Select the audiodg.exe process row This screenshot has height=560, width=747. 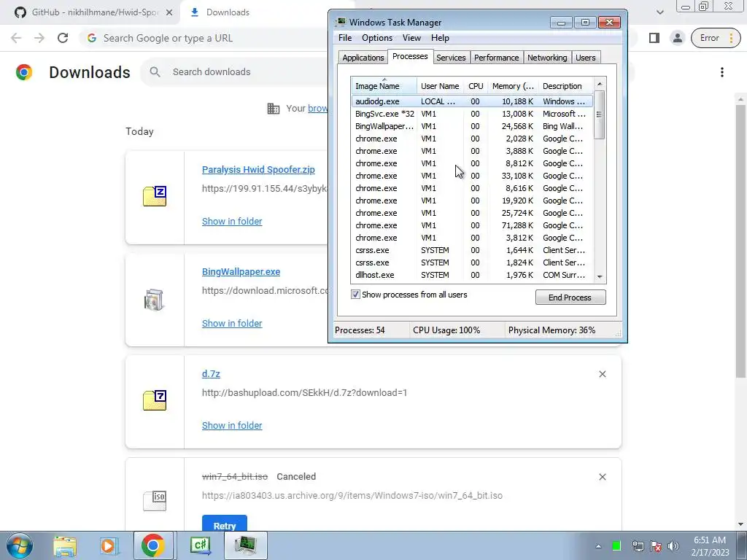pos(472,101)
